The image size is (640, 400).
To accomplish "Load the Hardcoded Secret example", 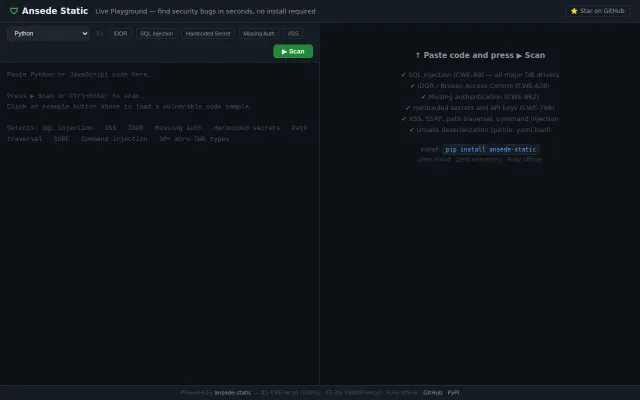I will (208, 33).
